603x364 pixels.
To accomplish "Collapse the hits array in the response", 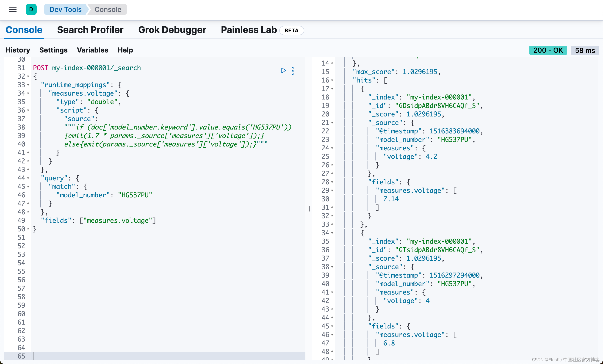I will (332, 80).
